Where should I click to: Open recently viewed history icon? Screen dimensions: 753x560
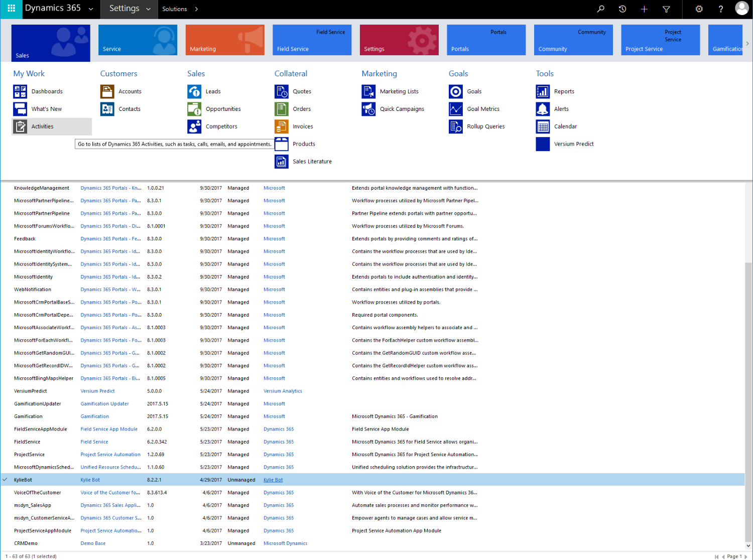(x=622, y=9)
